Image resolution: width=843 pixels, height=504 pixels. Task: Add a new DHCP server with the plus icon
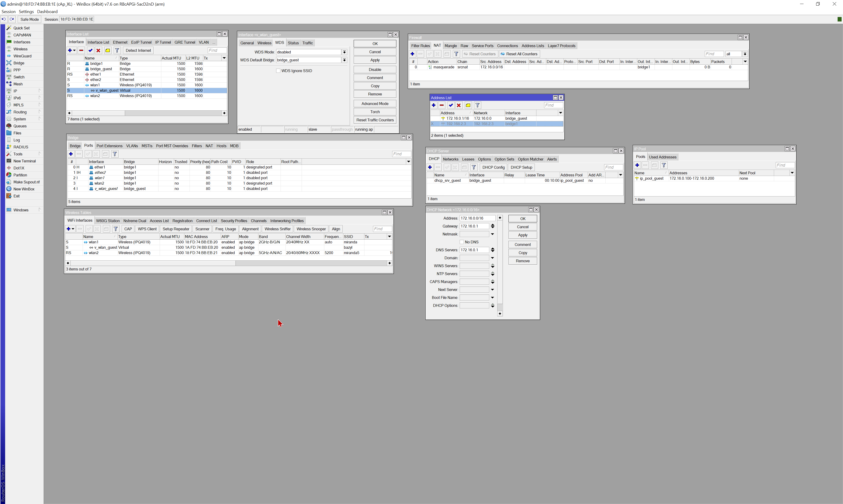(430, 168)
